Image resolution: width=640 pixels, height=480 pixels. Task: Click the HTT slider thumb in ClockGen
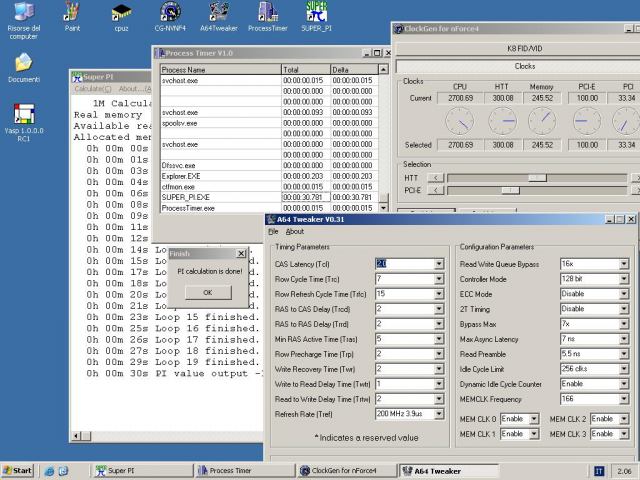coord(538,178)
